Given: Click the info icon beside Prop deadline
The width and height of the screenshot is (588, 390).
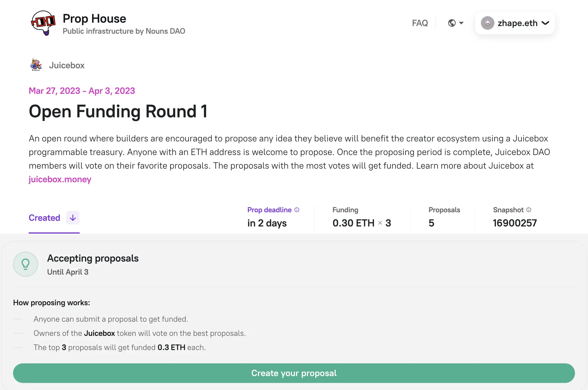Looking at the screenshot, I should coord(297,210).
